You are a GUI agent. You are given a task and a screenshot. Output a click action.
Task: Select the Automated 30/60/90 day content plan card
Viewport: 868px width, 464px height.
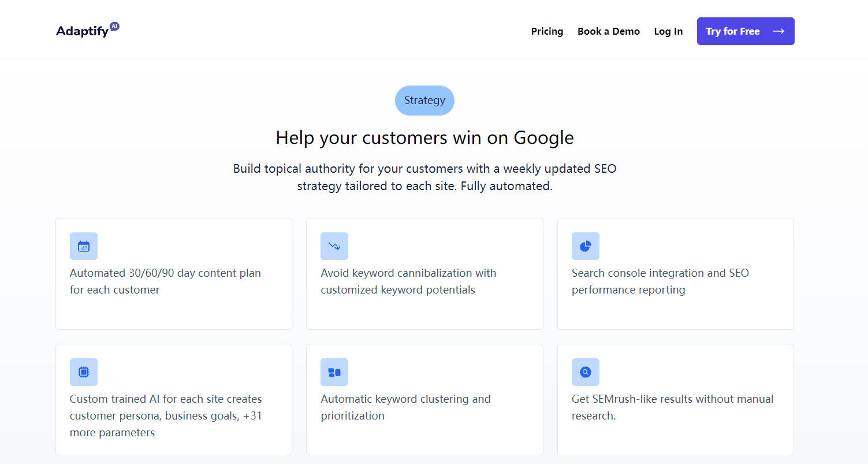(x=173, y=273)
